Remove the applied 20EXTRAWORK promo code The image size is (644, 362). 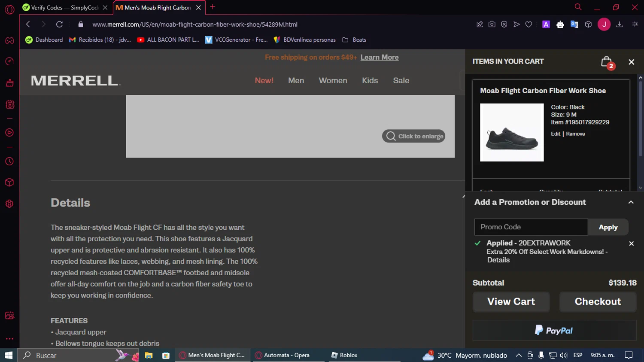631,243
